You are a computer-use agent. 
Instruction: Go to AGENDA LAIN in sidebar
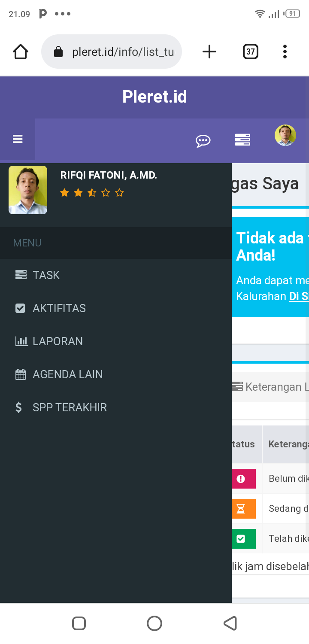[67, 374]
